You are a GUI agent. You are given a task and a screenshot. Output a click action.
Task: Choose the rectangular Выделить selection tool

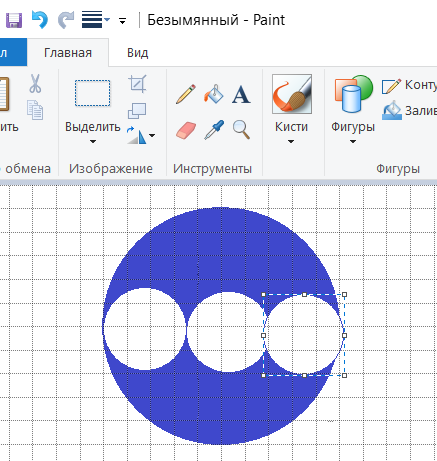point(93,93)
